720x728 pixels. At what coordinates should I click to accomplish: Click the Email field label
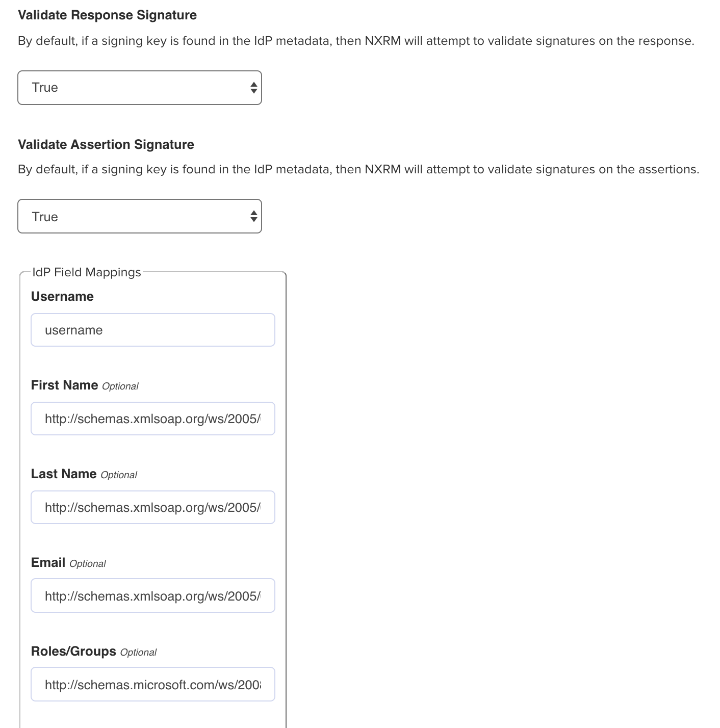48,563
